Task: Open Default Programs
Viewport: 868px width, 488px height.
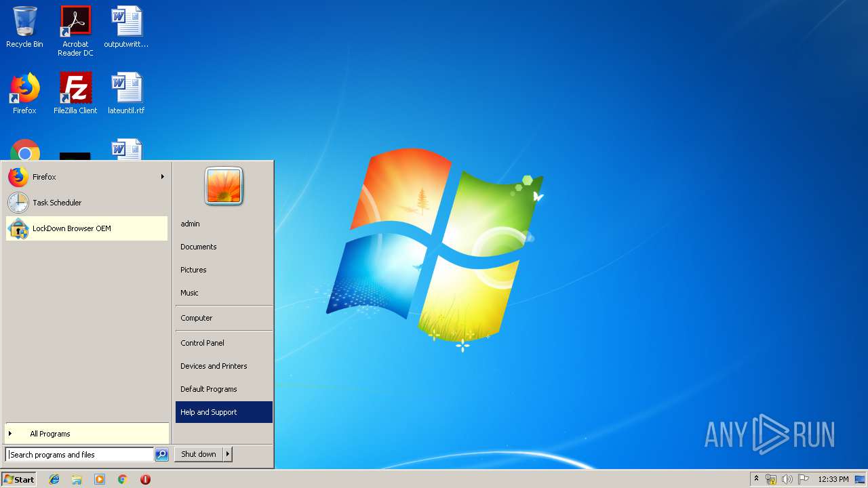Action: coord(224,389)
